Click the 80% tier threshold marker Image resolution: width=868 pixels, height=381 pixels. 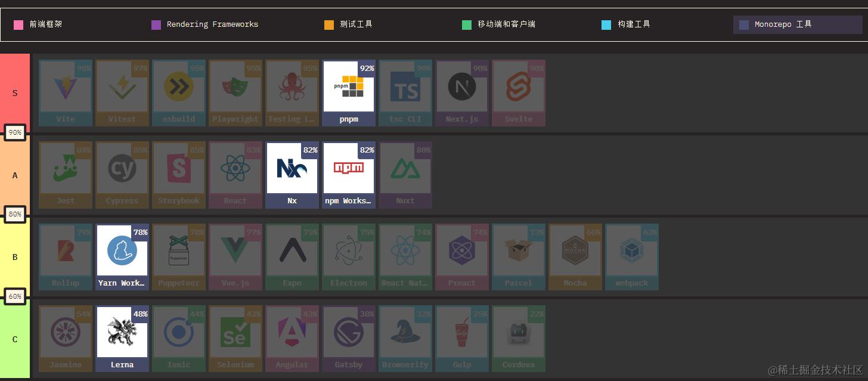(x=15, y=214)
